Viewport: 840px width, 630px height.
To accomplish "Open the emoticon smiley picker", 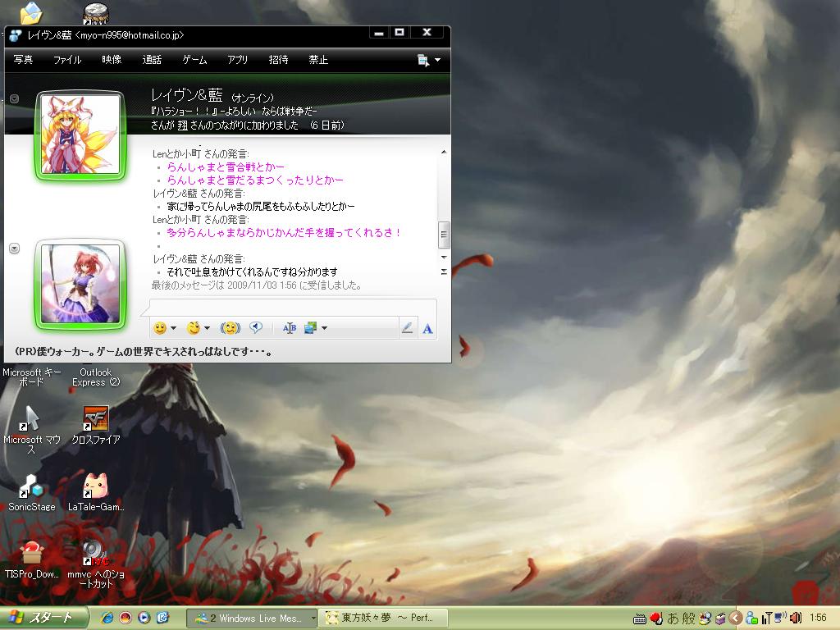I will click(x=160, y=328).
